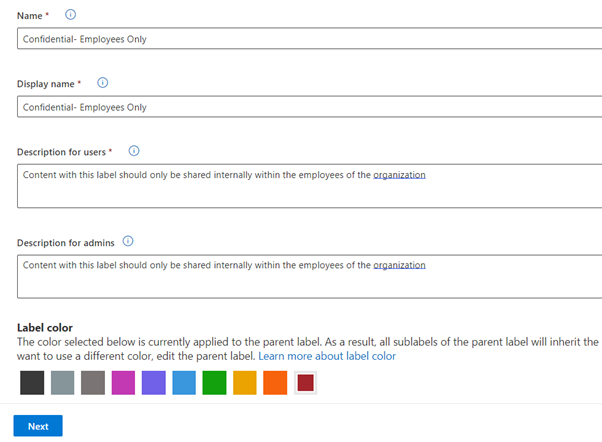Select the dark red color swatch
The image size is (602, 442).
point(306,383)
